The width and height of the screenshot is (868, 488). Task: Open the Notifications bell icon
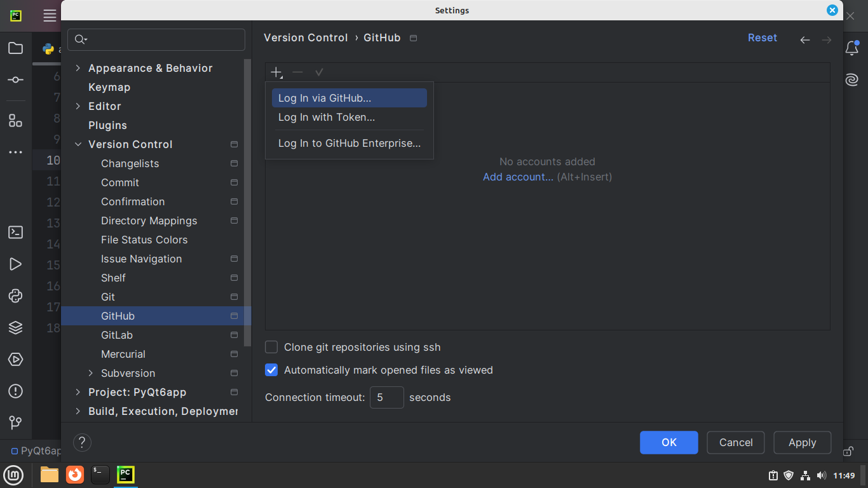click(852, 48)
